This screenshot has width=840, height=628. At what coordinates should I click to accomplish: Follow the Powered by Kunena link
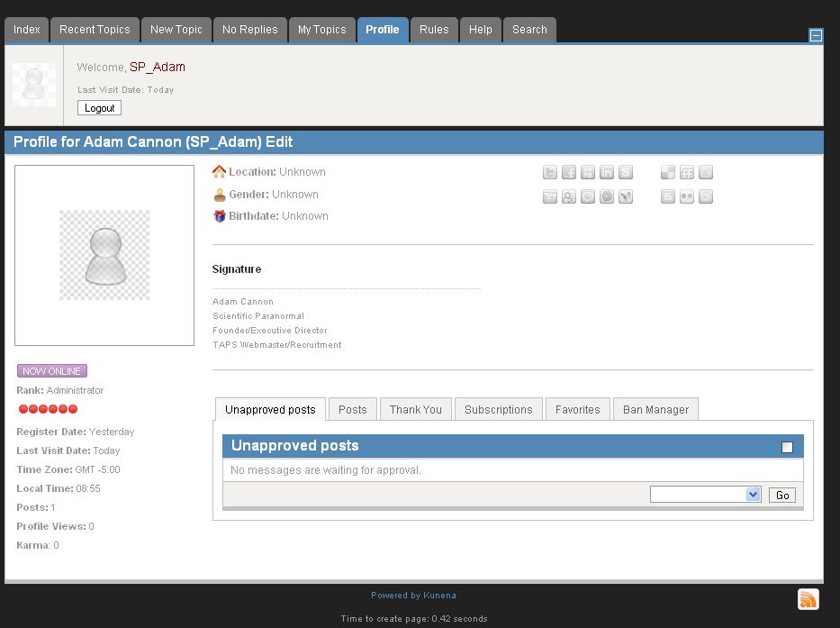tap(413, 596)
